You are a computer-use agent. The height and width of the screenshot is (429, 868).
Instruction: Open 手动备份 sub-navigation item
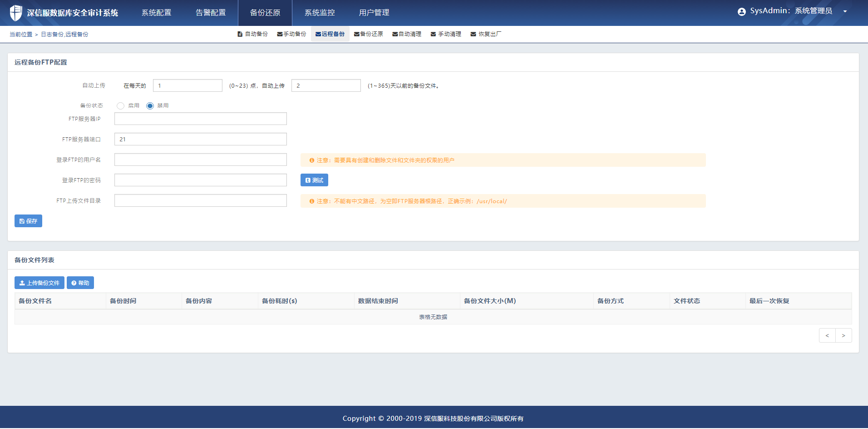coord(291,34)
